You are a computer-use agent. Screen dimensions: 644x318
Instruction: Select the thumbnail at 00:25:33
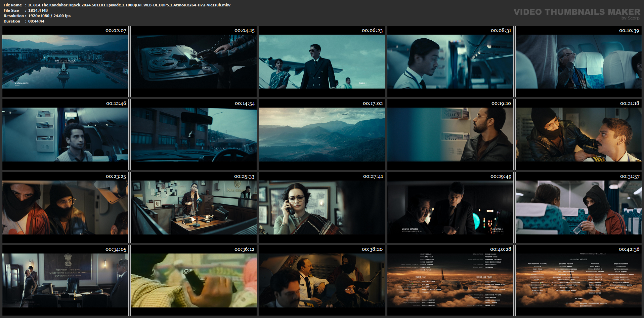[194, 207]
